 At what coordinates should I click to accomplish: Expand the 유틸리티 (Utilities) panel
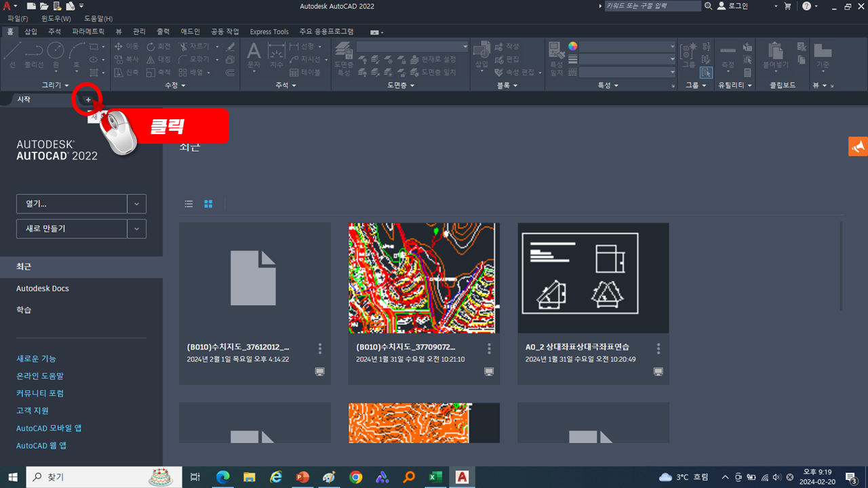click(736, 85)
